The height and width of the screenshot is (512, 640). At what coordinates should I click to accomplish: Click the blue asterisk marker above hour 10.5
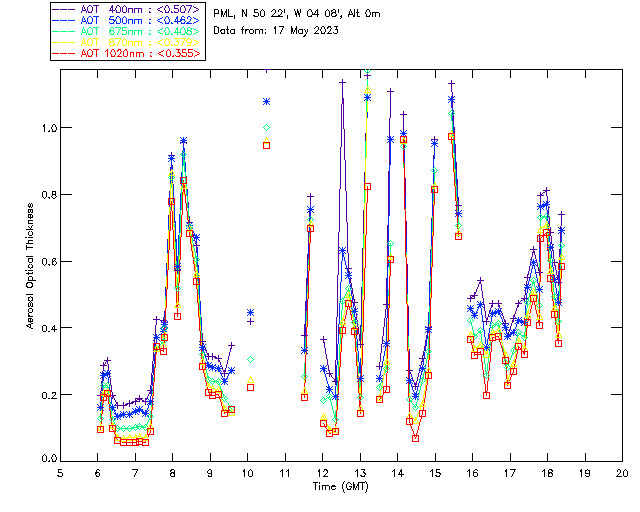[x=267, y=101]
